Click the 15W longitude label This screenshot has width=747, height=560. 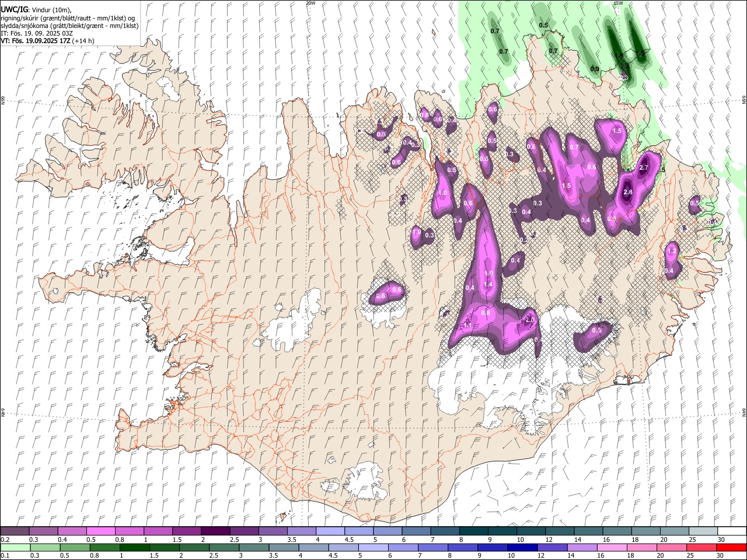618,3
